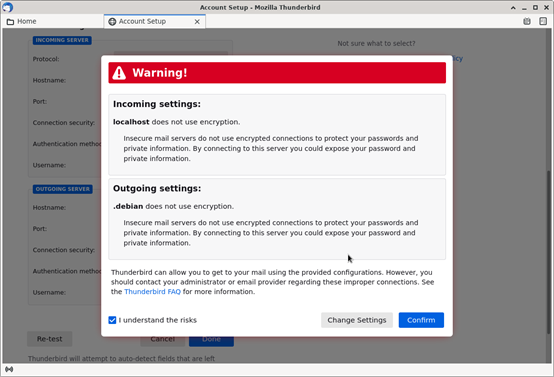Tick the 'I understand the risks' checkbox
Image resolution: width=554 pixels, height=377 pixels.
112,320
